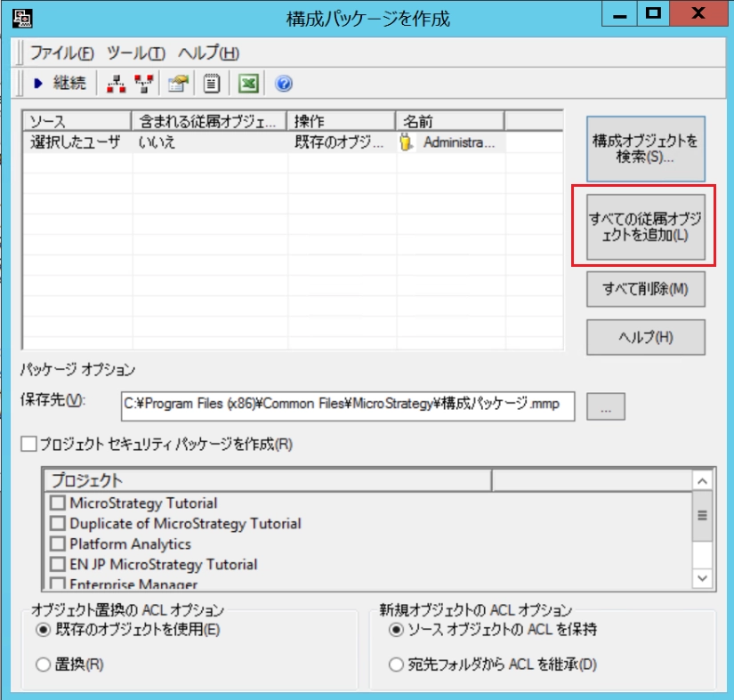
Task: Check Duplicate of MicroStrategy Tutorial checkbox
Action: tap(58, 523)
